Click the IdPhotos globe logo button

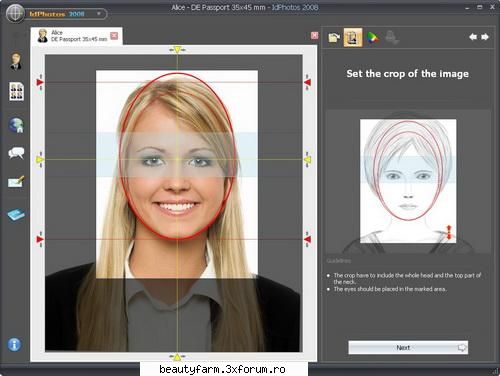tap(15, 14)
